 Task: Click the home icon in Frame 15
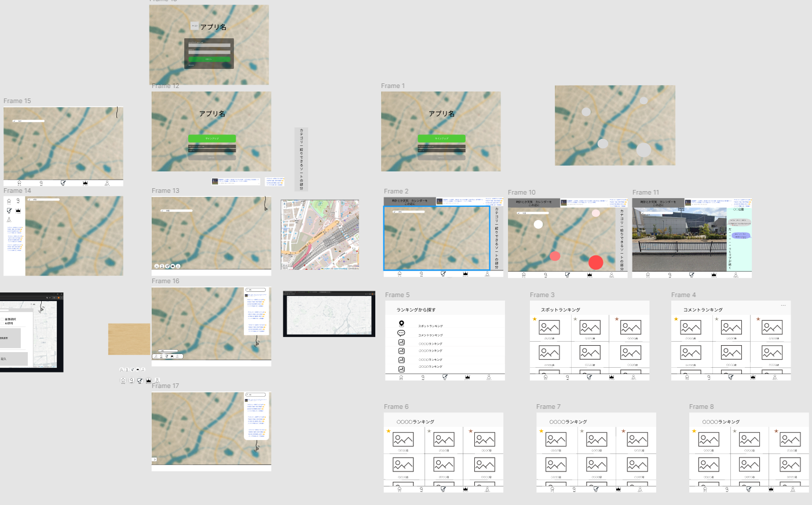click(19, 183)
